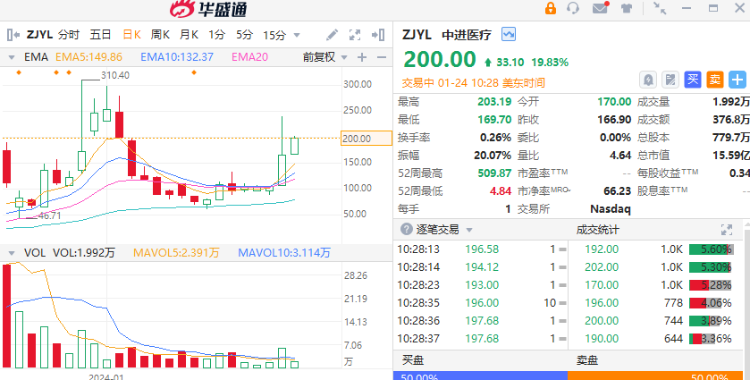This screenshot has height=380, width=750.
Task: Set price alert bell icon
Action: (x=648, y=79)
